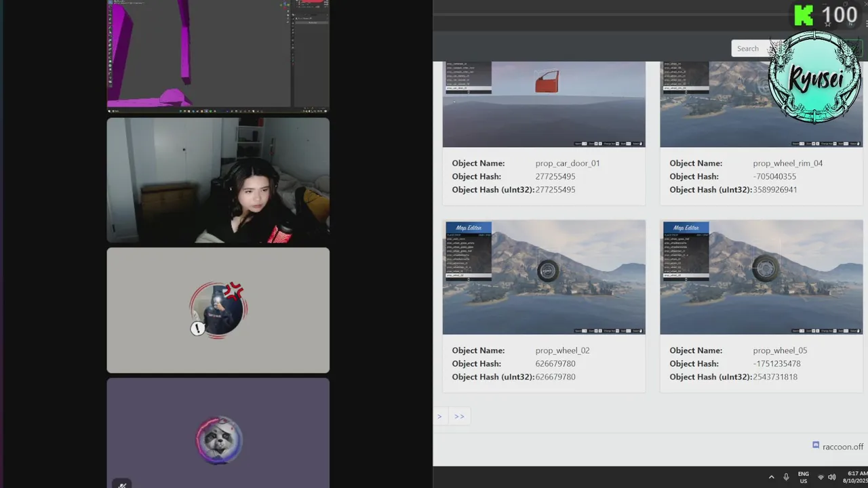Select object hash -705040355

(x=774, y=176)
